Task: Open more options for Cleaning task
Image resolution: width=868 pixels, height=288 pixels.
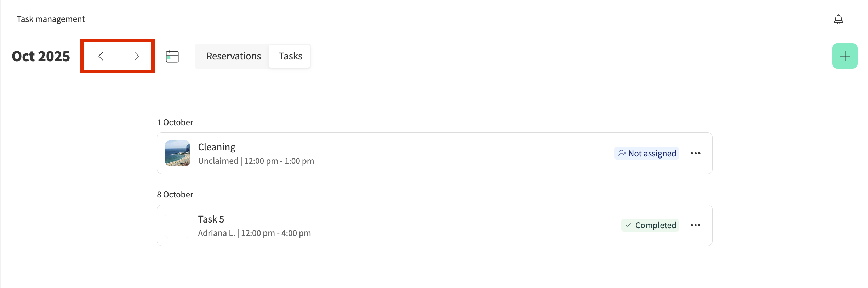Action: pyautogui.click(x=695, y=153)
